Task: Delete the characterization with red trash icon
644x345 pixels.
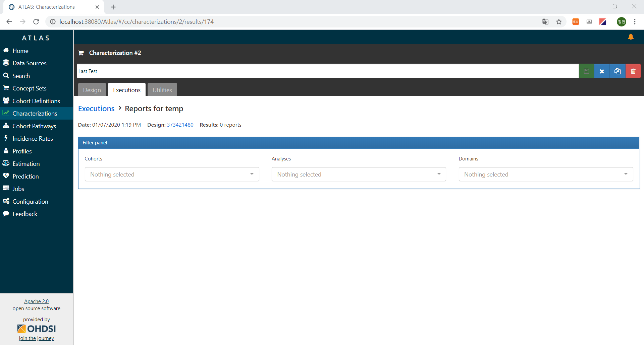Action: click(x=633, y=71)
